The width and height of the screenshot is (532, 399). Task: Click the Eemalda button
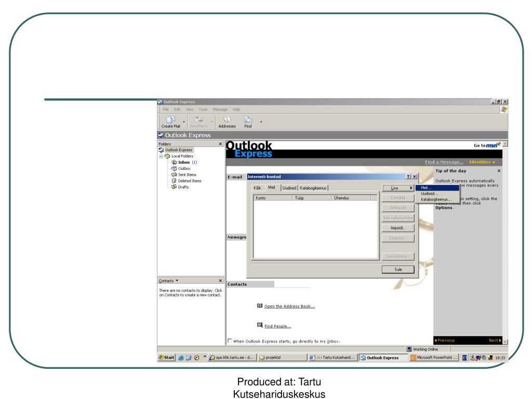click(x=397, y=198)
